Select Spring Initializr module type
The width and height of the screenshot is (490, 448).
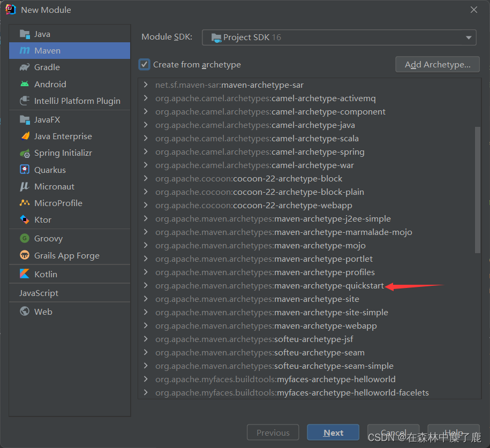click(x=70, y=153)
